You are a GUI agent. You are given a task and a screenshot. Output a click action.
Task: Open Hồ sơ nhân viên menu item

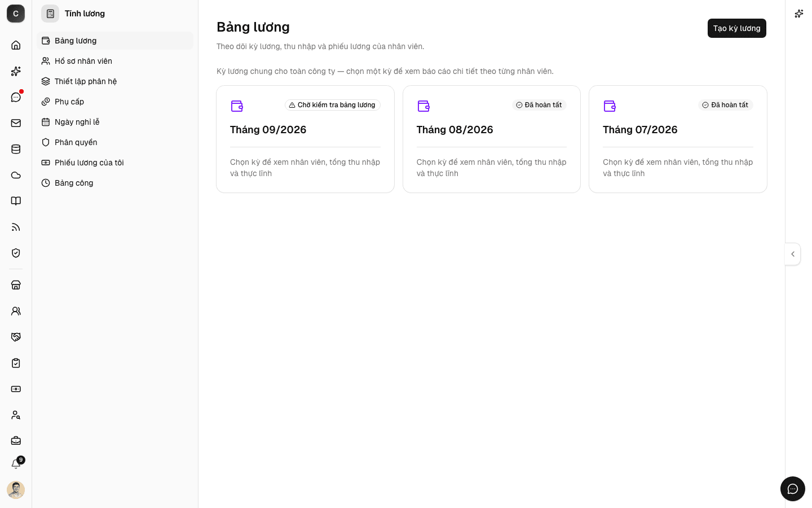[x=115, y=61]
